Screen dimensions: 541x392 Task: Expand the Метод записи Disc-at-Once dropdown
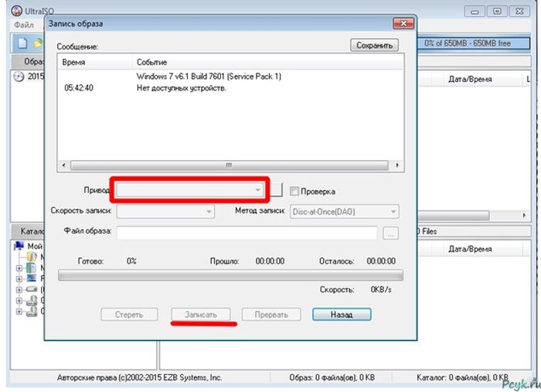click(x=393, y=211)
